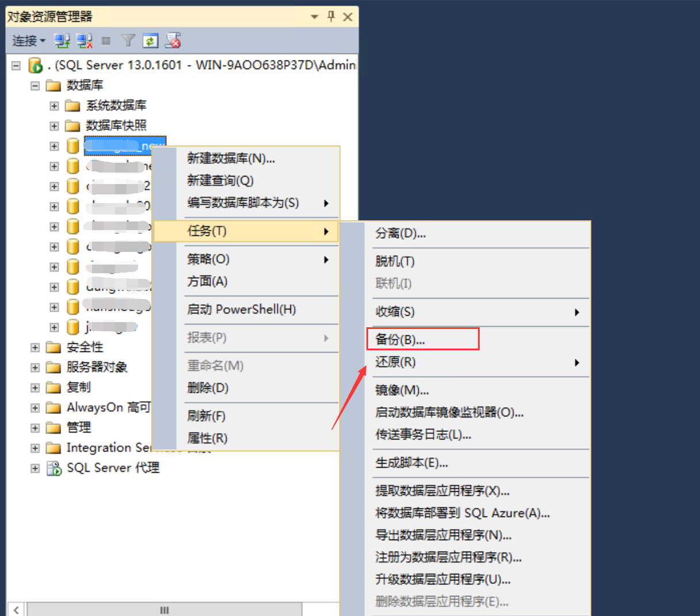The image size is (700, 616).
Task: Click the script with red X toolbar icon
Action: click(x=173, y=41)
